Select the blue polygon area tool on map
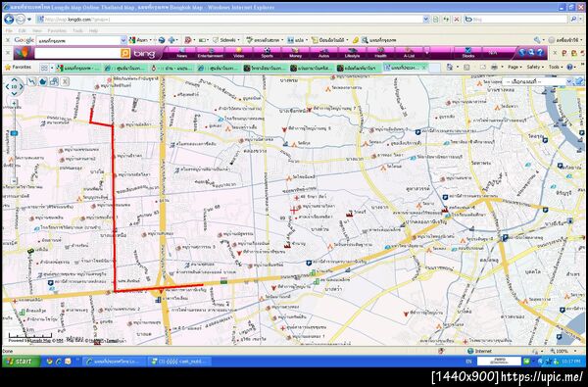 pyautogui.click(x=43, y=81)
